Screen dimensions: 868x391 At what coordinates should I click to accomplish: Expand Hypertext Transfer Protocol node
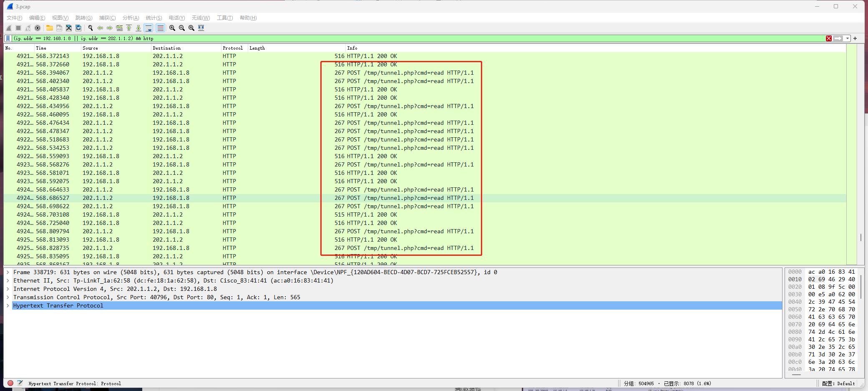tap(8, 305)
